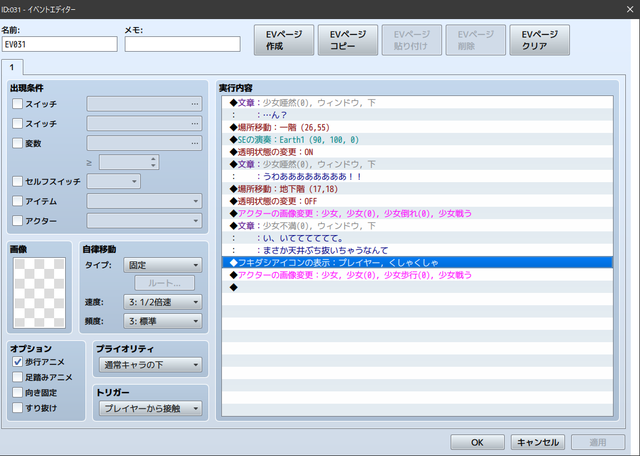This screenshot has width=640, height=456.
Task: Select the 文章 line with 少女不満
Action: 417,226
